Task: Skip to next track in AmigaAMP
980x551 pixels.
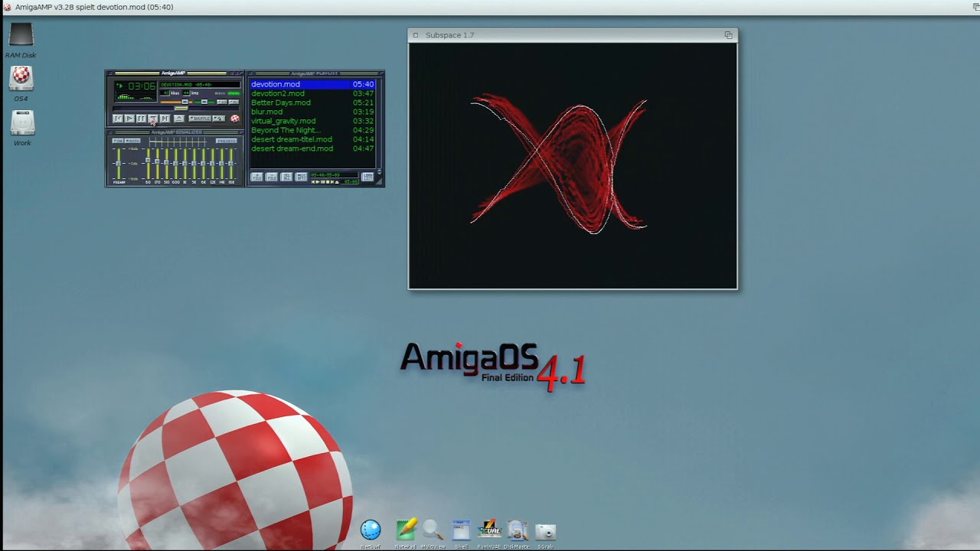Action: pos(165,119)
